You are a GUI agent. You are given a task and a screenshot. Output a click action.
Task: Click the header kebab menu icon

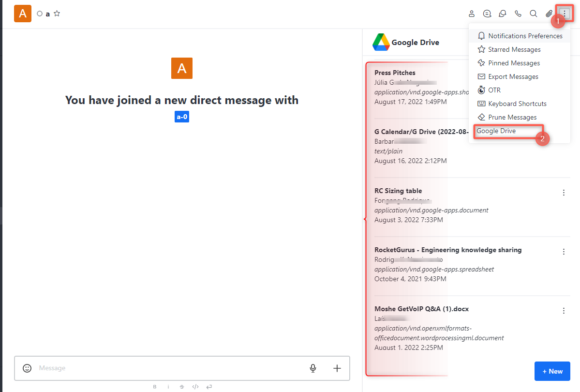(x=565, y=14)
